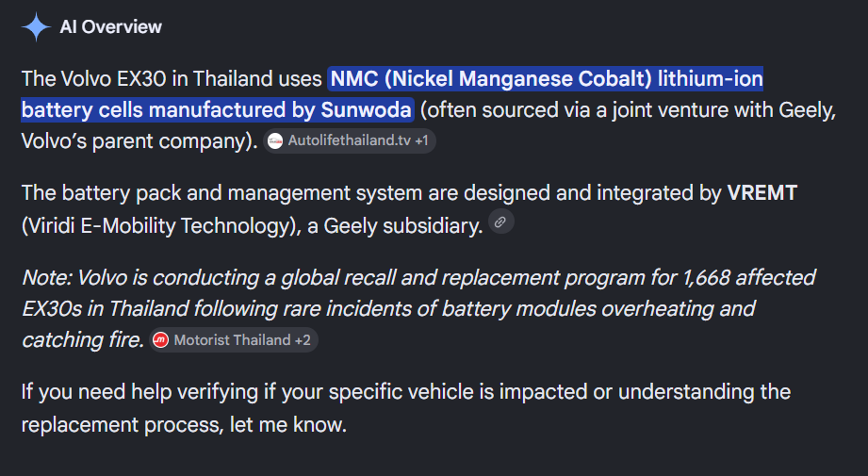Click the phrase a Geely subsidiary
The width and height of the screenshot is (868, 476).
pos(395,226)
